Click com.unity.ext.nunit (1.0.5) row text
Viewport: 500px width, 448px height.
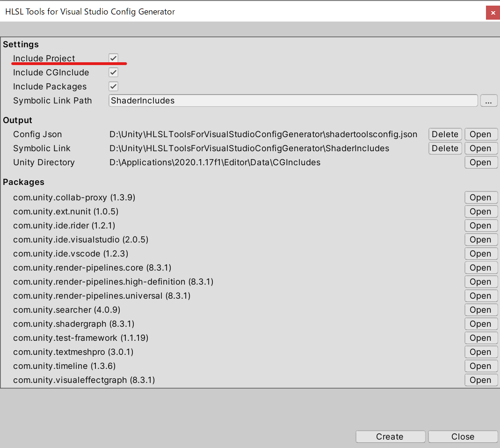(65, 212)
